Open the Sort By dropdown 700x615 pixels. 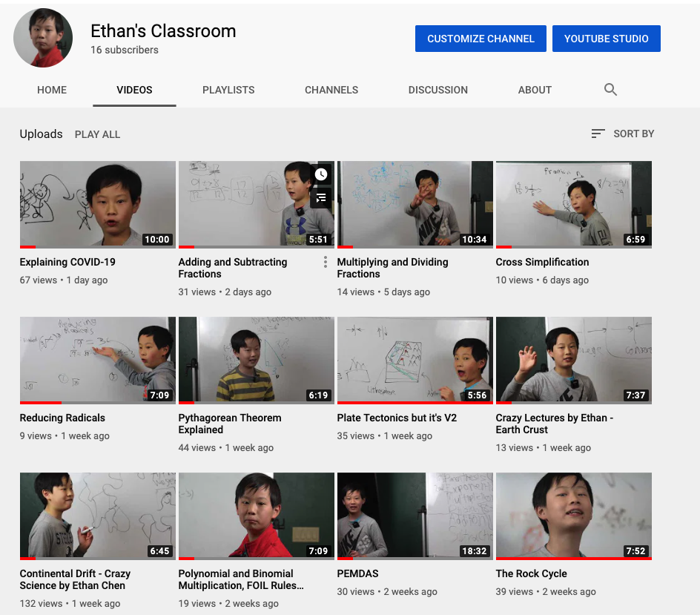pos(623,134)
